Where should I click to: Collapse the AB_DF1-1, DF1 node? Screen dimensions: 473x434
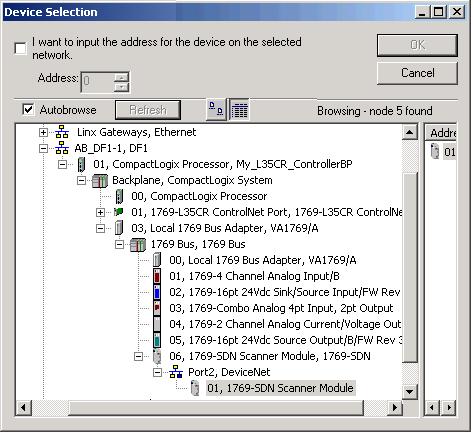(x=43, y=148)
